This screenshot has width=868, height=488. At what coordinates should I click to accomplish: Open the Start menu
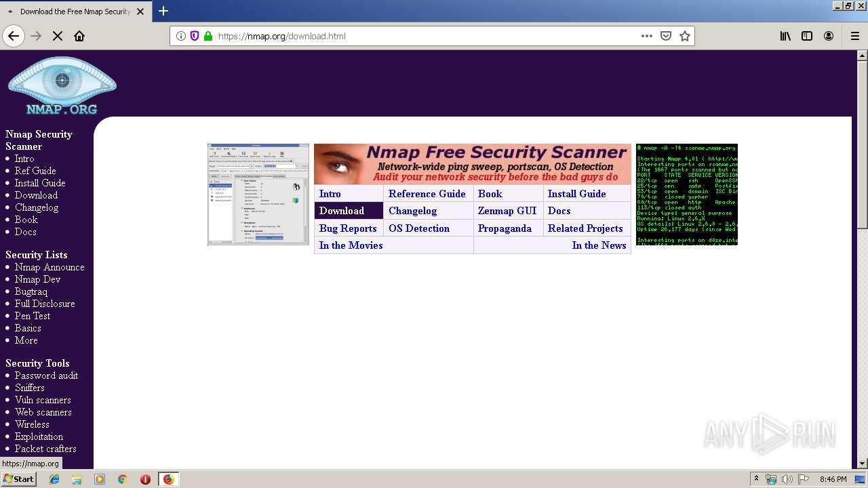(x=19, y=479)
